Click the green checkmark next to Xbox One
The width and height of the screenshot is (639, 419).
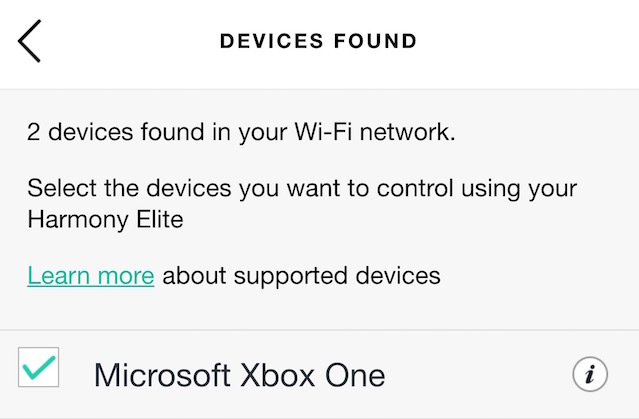click(39, 367)
